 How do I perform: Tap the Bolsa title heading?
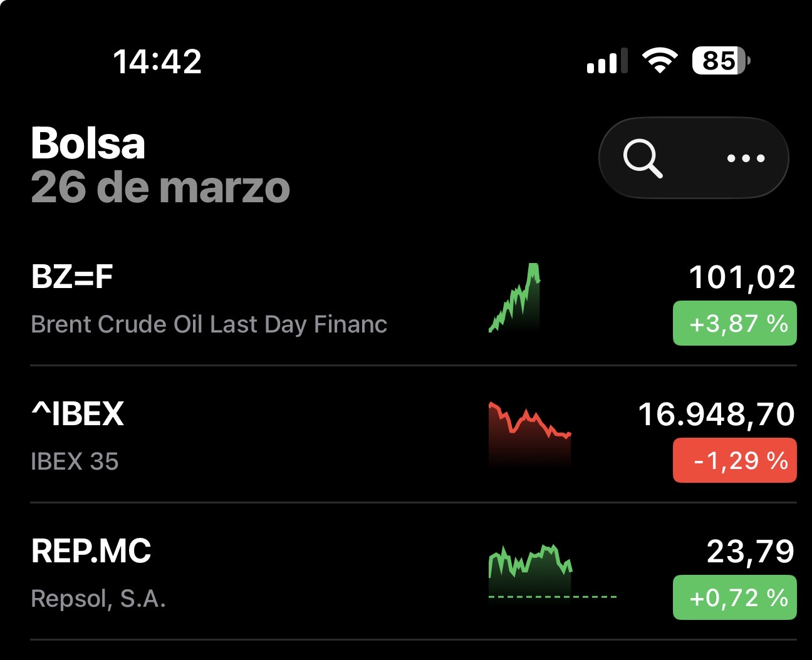pos(88,143)
